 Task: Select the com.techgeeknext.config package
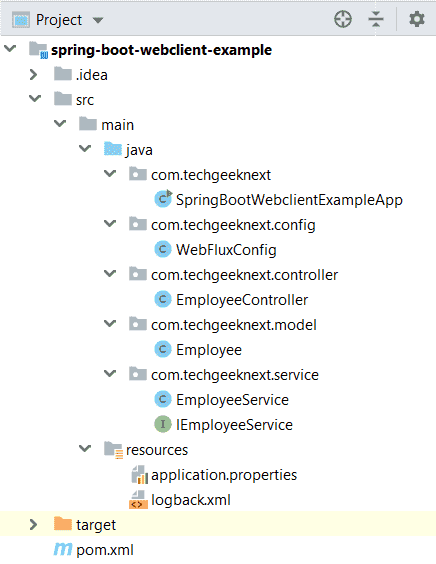(233, 225)
